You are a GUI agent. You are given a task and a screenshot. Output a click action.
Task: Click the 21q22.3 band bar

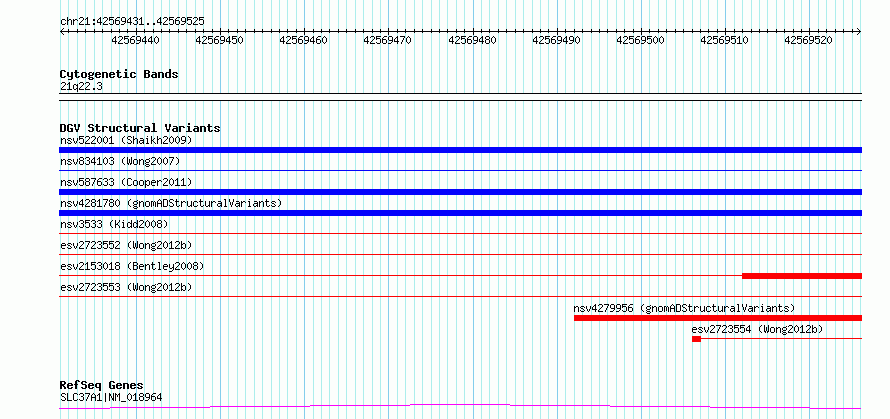460,97
